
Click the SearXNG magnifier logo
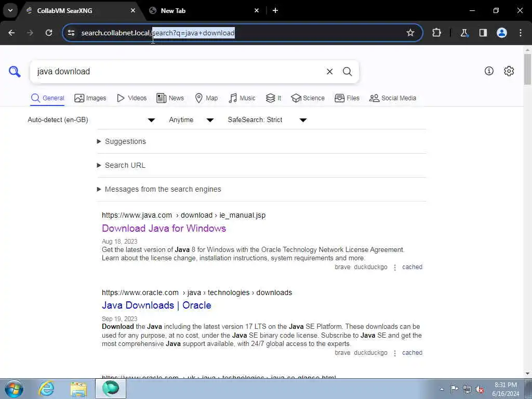(x=15, y=72)
